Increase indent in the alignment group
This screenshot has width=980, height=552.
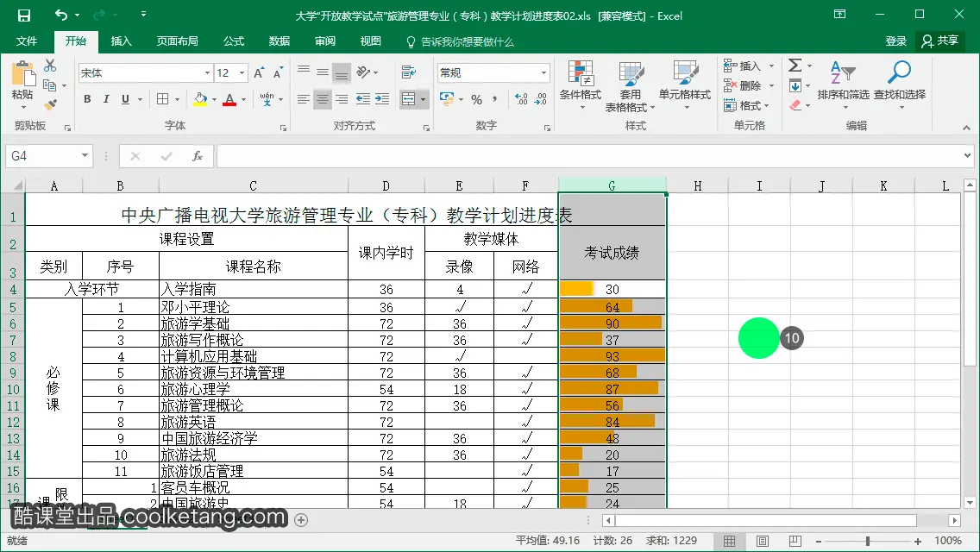click(382, 99)
